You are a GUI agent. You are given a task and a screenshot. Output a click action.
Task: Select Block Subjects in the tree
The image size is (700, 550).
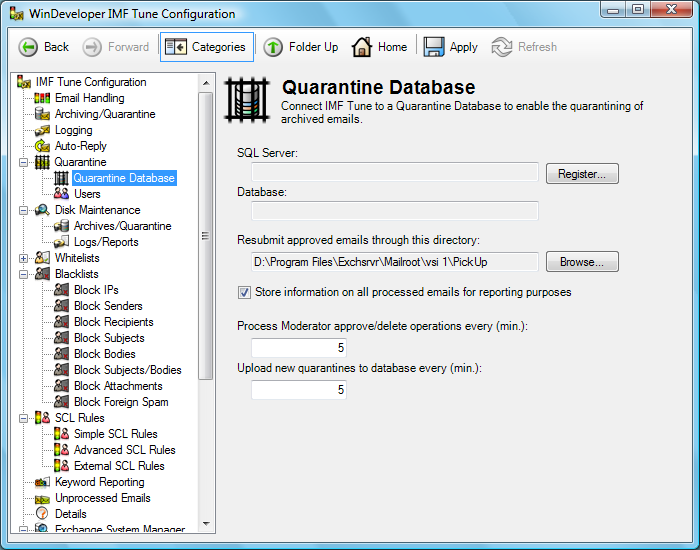point(109,338)
